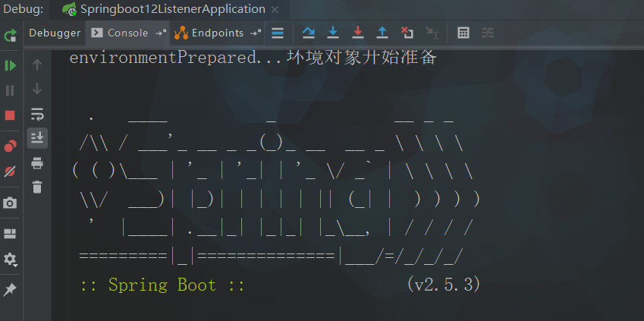Print the console output

click(x=37, y=163)
